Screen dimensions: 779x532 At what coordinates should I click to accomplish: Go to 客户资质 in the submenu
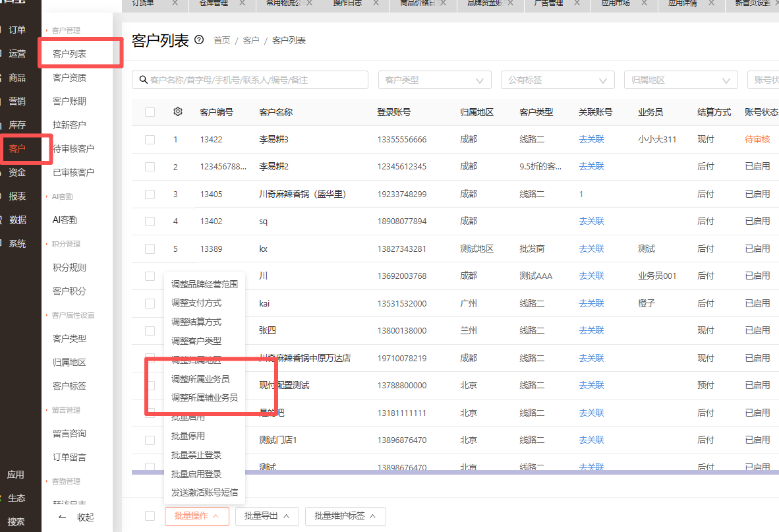point(70,78)
